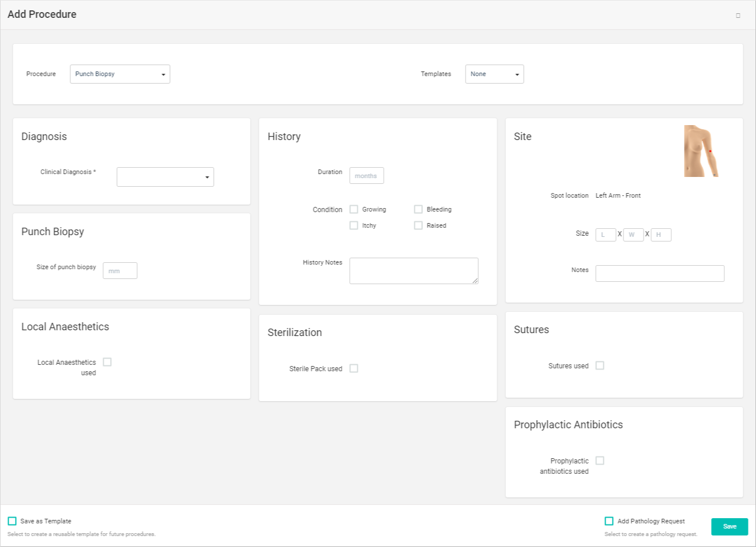Check the Sterile Pack used box
This screenshot has width=756, height=547.
354,368
